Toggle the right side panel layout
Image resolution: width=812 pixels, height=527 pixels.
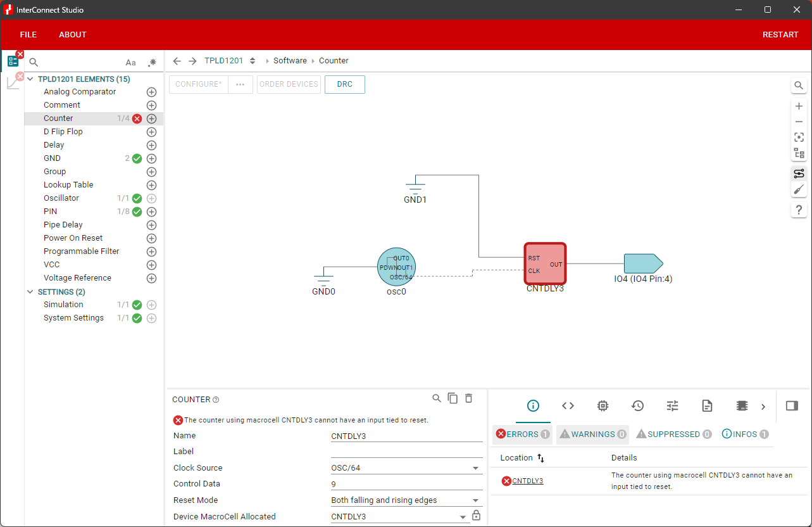[792, 406]
